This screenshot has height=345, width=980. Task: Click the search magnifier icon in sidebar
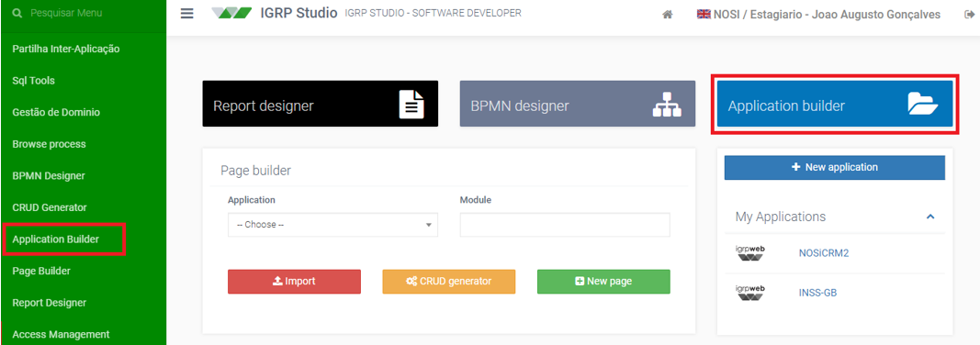(17, 13)
